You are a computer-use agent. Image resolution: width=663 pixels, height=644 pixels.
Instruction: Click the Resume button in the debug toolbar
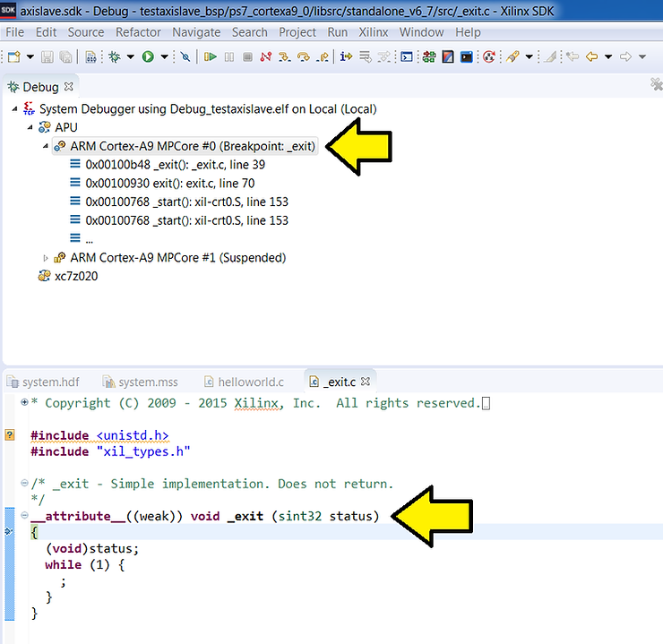coord(211,56)
